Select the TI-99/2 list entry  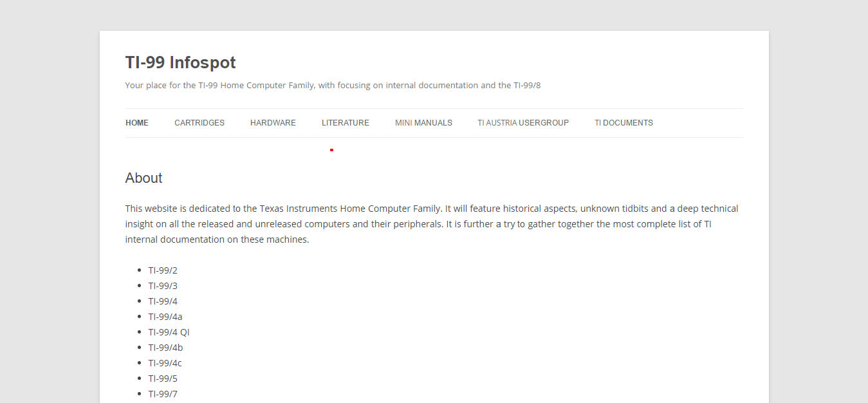click(163, 270)
